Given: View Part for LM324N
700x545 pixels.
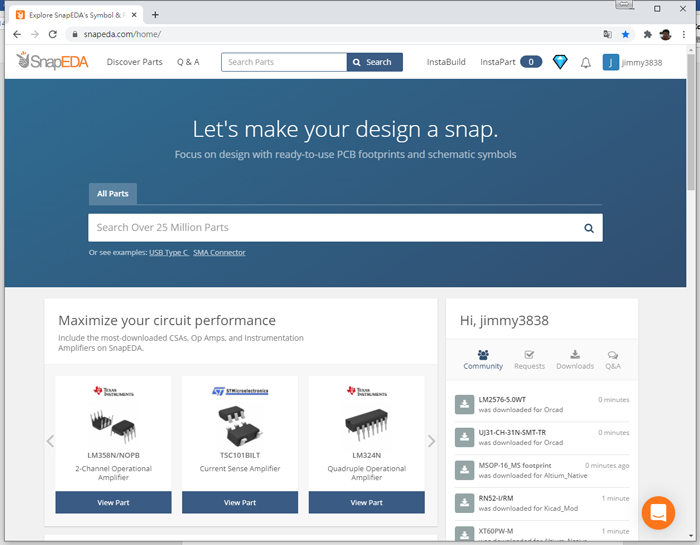Looking at the screenshot, I should (367, 503).
